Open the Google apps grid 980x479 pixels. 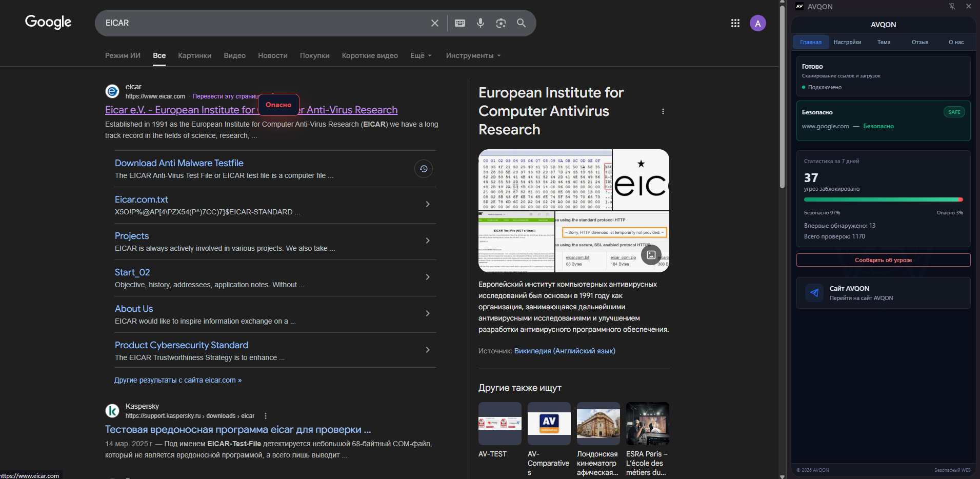pyautogui.click(x=735, y=23)
